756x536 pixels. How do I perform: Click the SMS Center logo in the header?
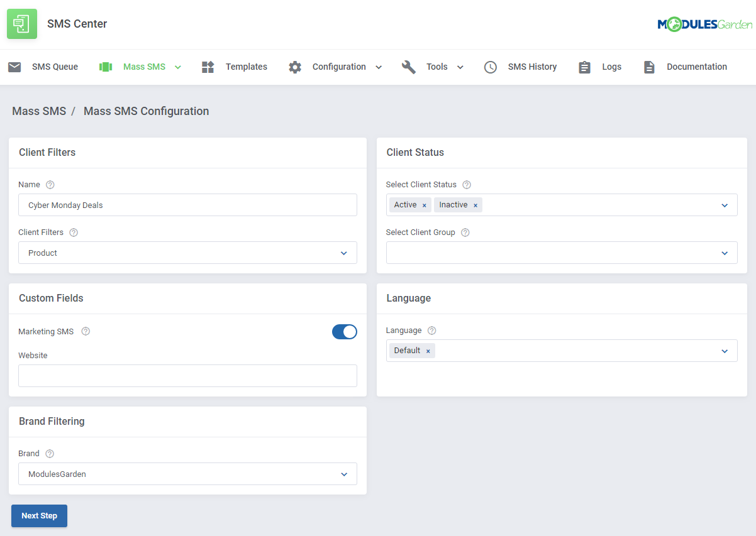pos(22,24)
